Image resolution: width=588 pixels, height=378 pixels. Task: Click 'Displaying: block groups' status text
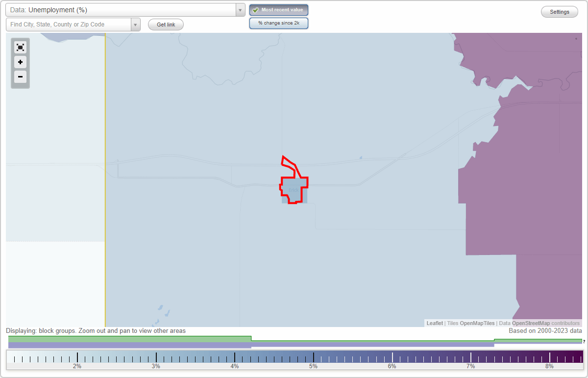(x=96, y=331)
